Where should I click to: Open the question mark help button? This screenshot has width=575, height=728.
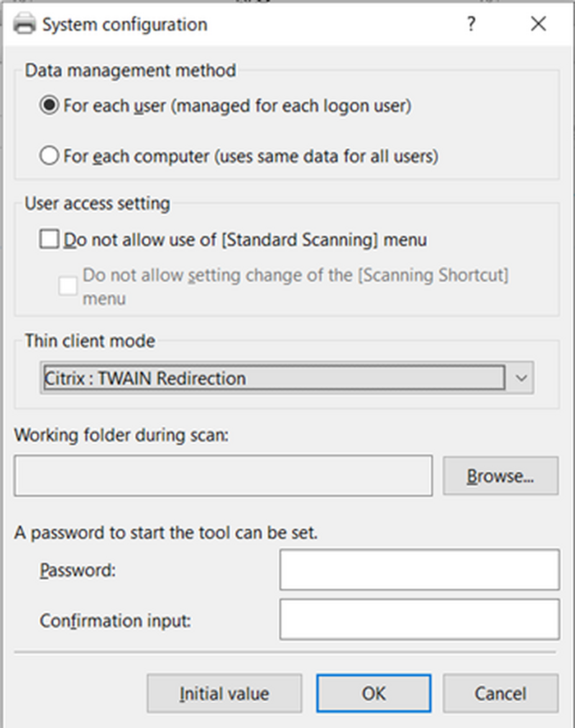coord(471,24)
